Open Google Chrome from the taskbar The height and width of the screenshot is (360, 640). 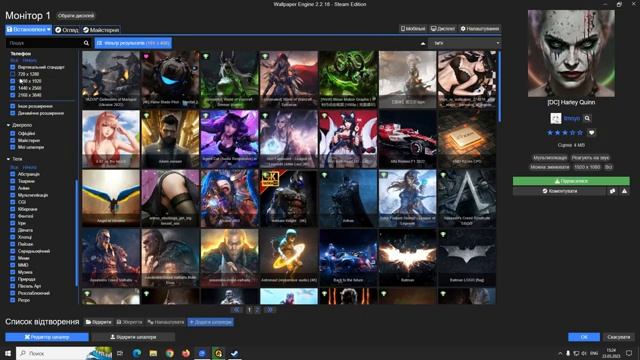(x=169, y=353)
